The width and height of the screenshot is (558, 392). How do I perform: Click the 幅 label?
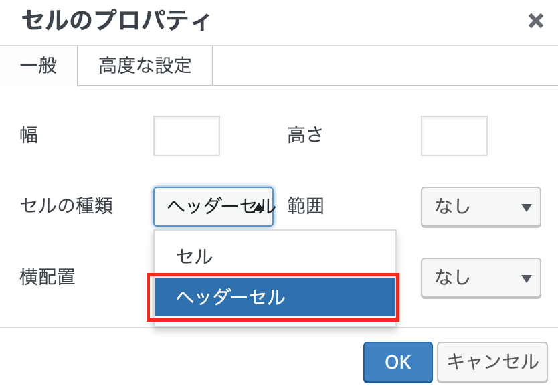click(29, 136)
